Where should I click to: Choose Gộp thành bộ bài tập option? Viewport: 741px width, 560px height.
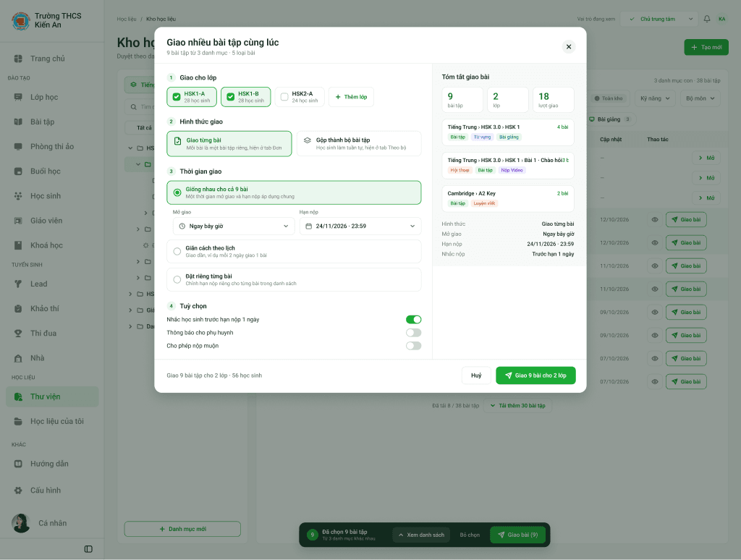click(359, 144)
